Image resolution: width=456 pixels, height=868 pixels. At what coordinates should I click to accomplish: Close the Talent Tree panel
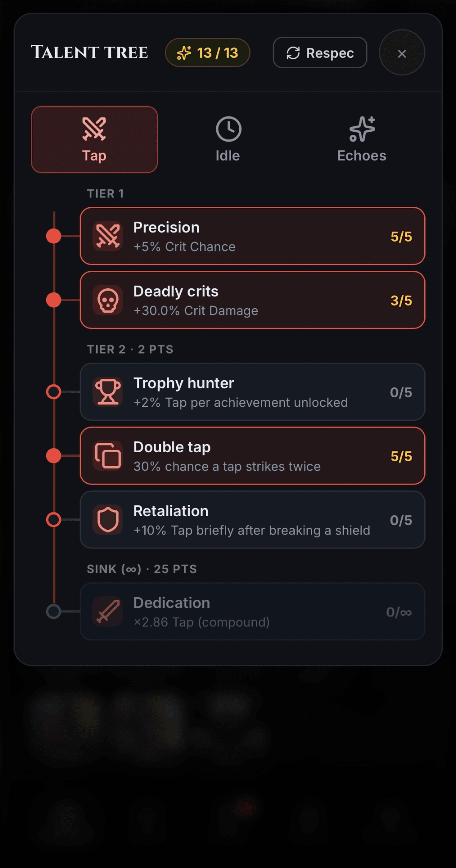click(402, 53)
